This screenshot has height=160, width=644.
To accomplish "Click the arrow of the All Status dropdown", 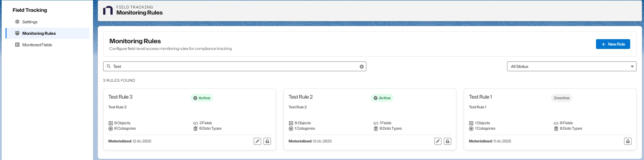I will click(x=632, y=66).
